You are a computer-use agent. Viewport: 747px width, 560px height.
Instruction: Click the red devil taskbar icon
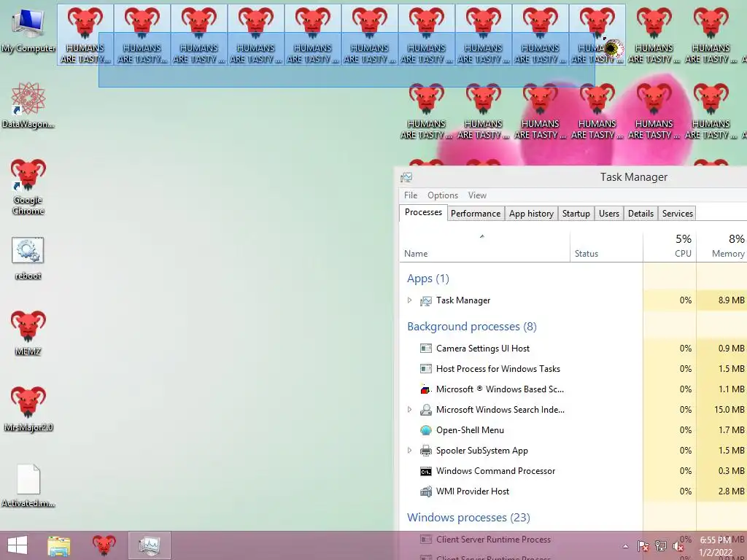coord(104,545)
